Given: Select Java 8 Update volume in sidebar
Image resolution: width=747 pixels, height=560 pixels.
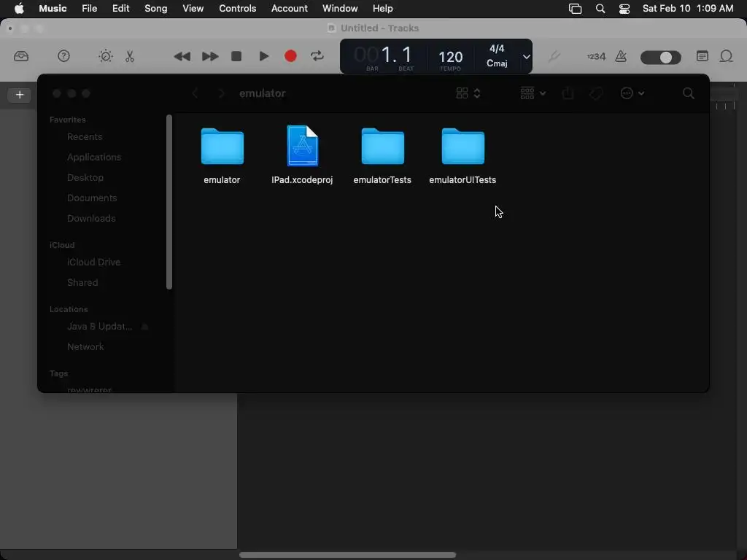Looking at the screenshot, I should coord(99,327).
